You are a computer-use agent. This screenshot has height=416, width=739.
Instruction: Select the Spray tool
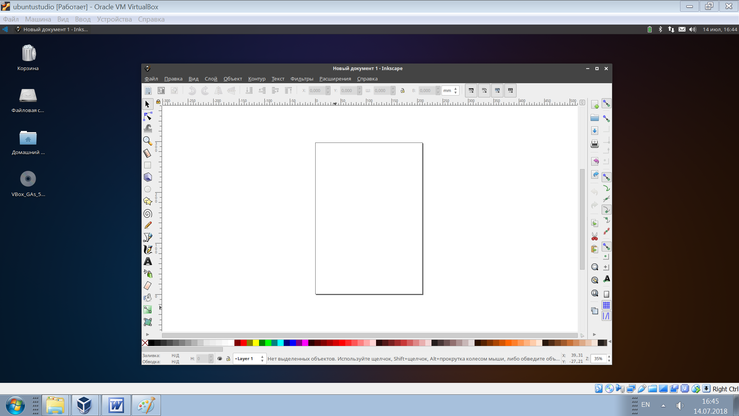point(148,274)
